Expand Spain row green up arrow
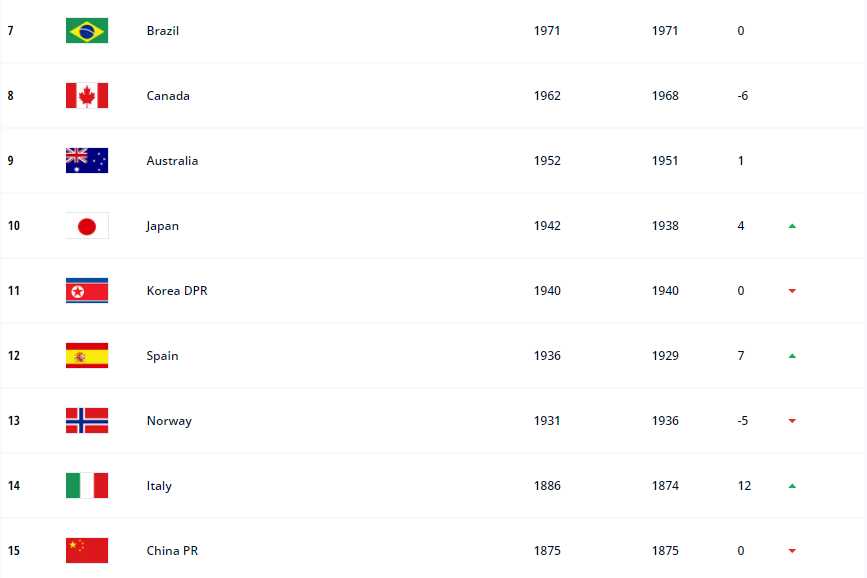Viewport: 867px width, 578px height. pos(792,356)
